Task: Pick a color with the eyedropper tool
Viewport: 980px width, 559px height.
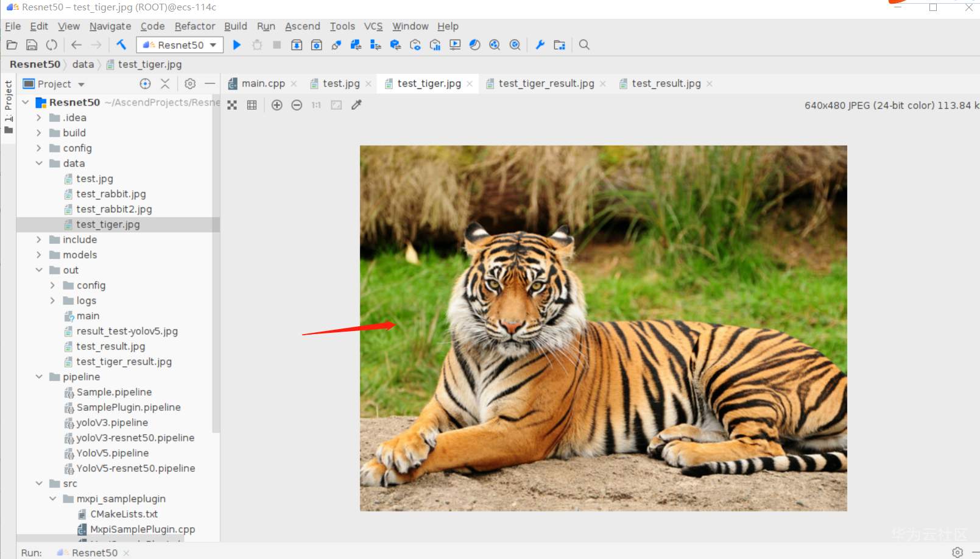Action: click(357, 105)
